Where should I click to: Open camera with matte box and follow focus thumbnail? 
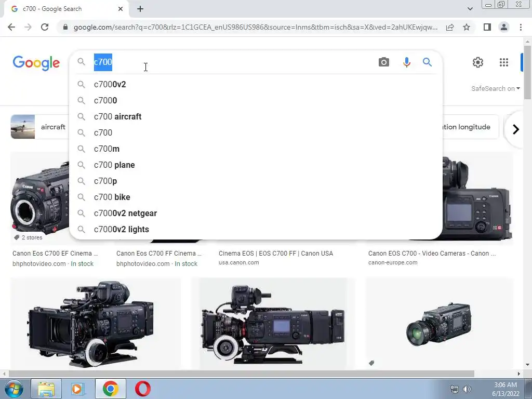pos(96,323)
